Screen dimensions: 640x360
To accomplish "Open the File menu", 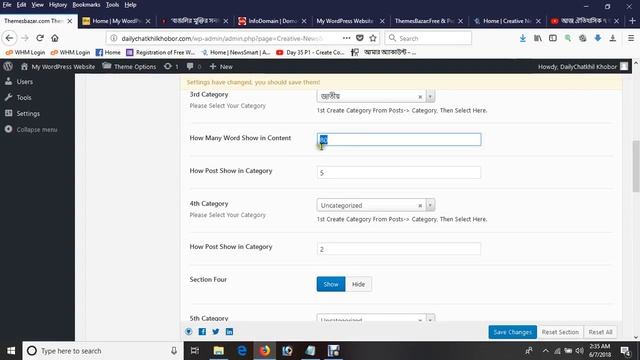I will pyautogui.click(x=7, y=5).
